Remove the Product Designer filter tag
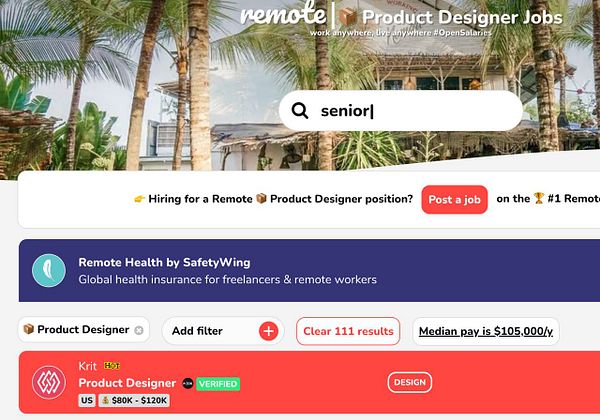 click(x=139, y=330)
